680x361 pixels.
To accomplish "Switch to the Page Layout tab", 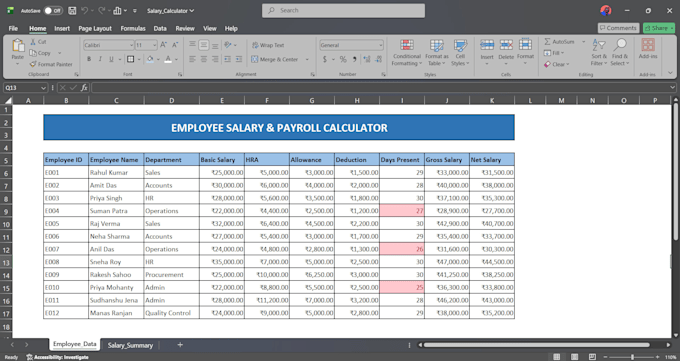I will click(x=95, y=28).
